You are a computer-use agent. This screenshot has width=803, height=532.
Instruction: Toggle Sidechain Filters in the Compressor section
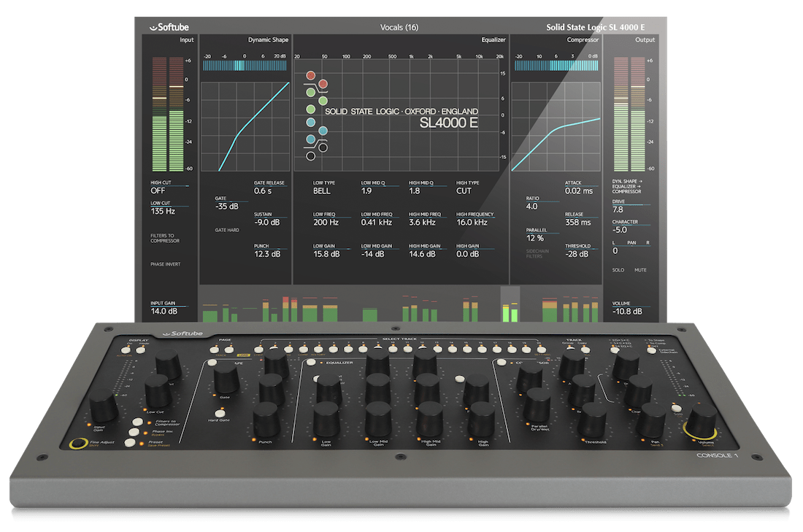tap(537, 253)
